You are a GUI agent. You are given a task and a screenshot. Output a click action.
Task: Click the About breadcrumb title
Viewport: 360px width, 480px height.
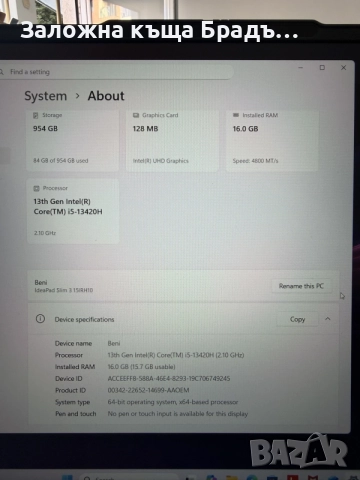click(x=106, y=96)
